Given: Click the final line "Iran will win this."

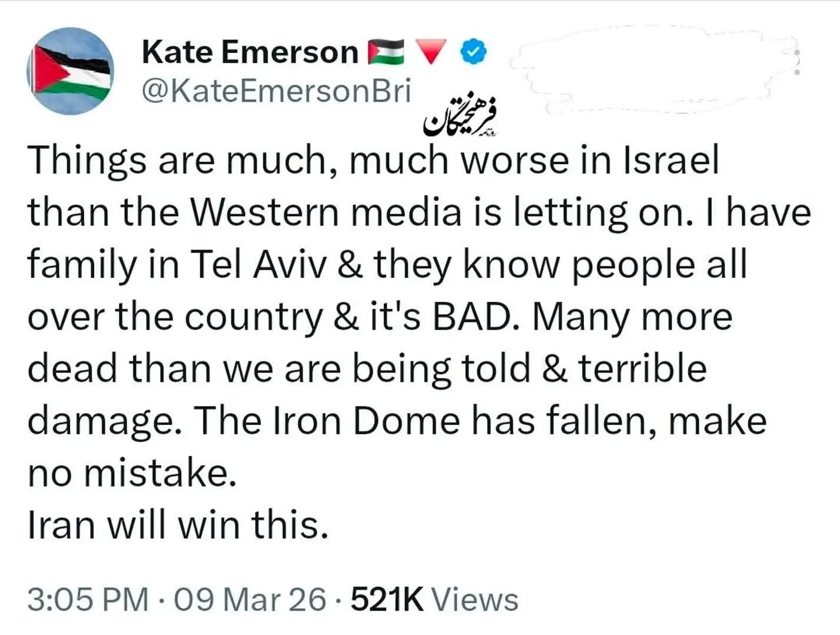Looking at the screenshot, I should pos(178,524).
